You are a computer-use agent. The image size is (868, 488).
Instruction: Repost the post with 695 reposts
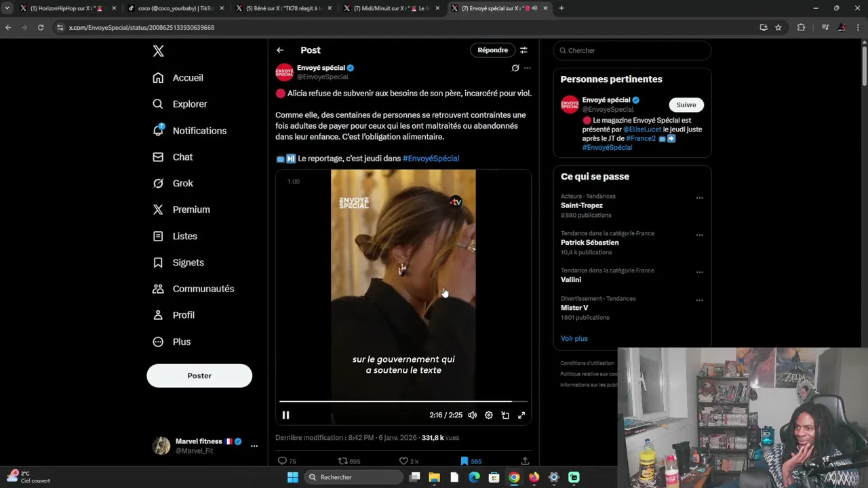click(x=349, y=461)
